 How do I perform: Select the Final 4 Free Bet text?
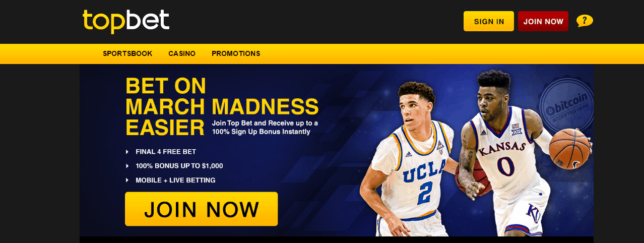pos(166,152)
